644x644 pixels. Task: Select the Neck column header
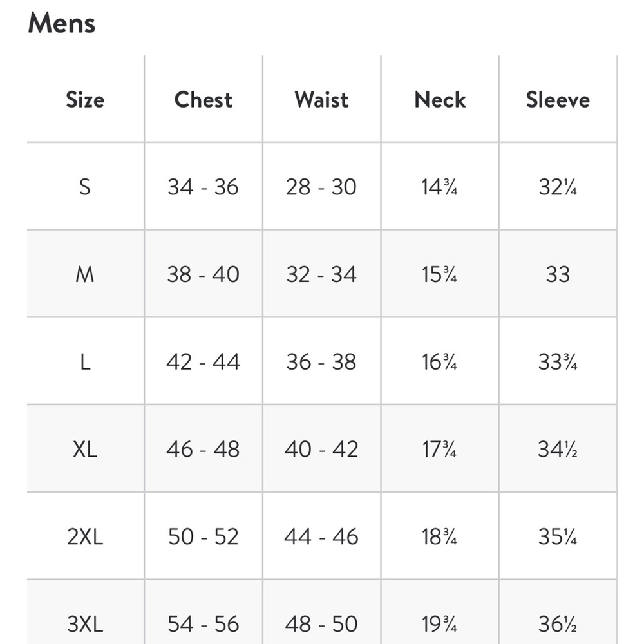(440, 100)
